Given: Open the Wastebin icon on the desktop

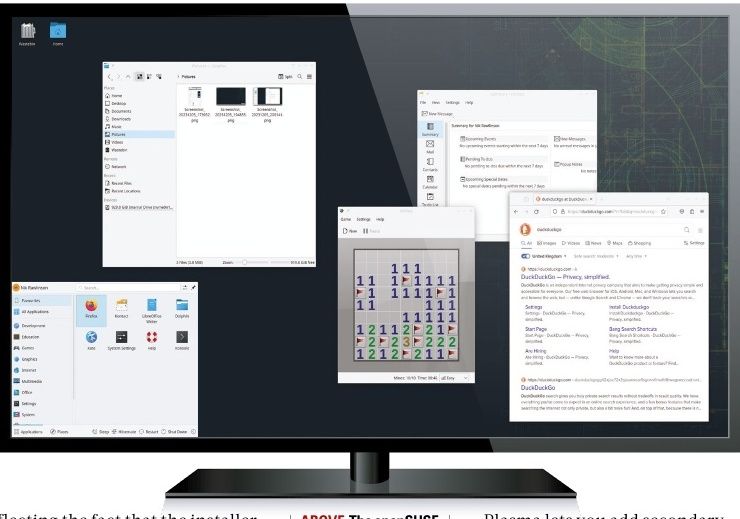Looking at the screenshot, I should coord(27,33).
